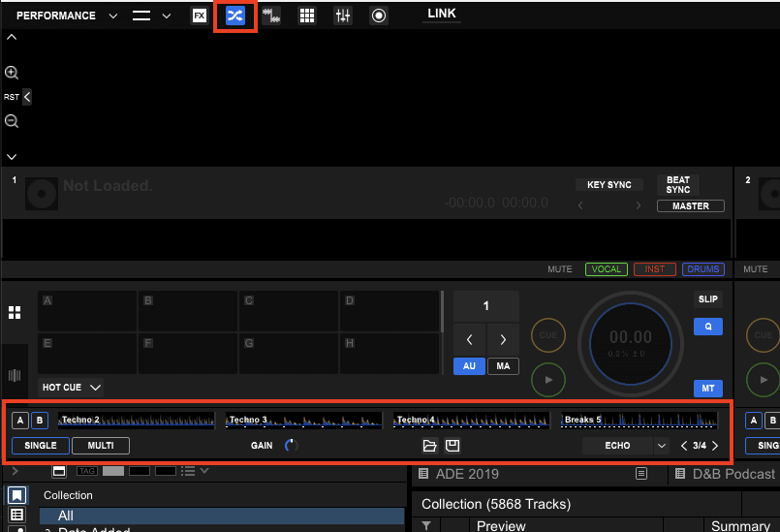The image size is (780, 532).
Task: Select the playlist list icon in sidebar
Action: [16, 515]
